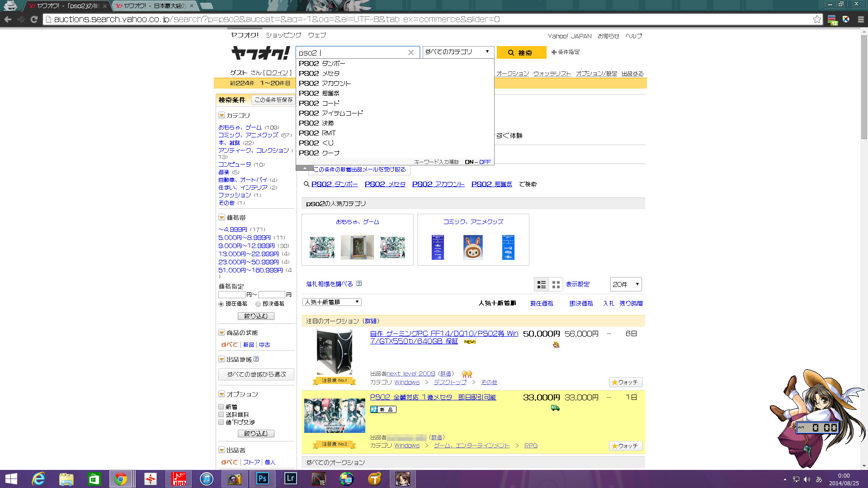Click the browser forward arrow
868x488 pixels.
coord(21,19)
